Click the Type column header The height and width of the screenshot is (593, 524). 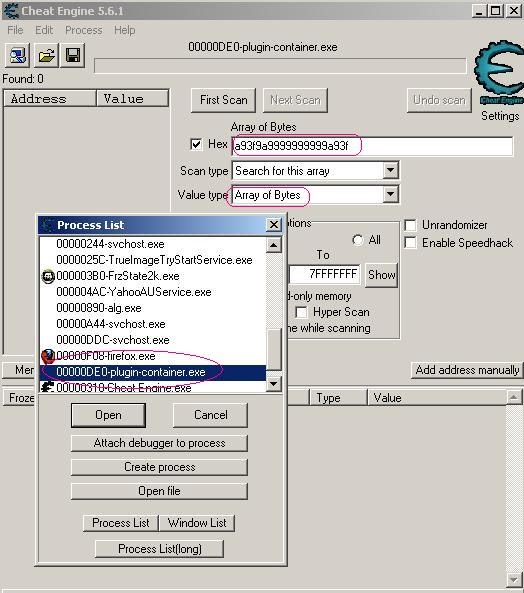pos(338,398)
